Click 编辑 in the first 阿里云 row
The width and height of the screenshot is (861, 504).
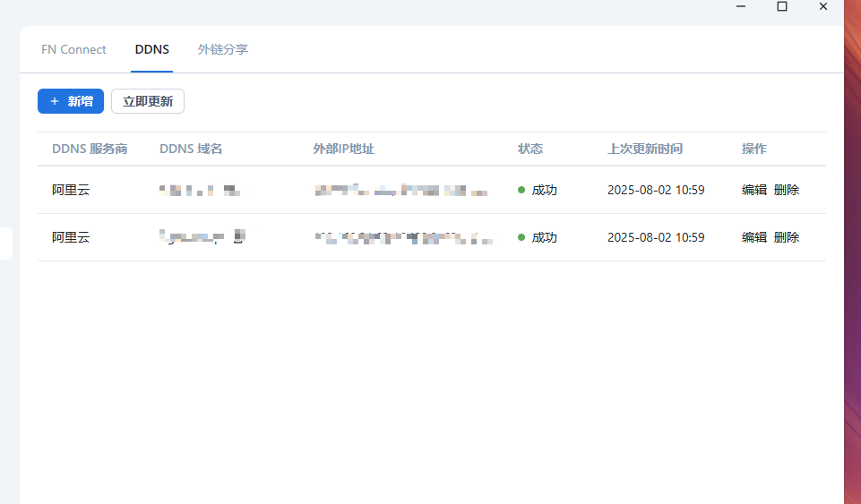pyautogui.click(x=753, y=190)
